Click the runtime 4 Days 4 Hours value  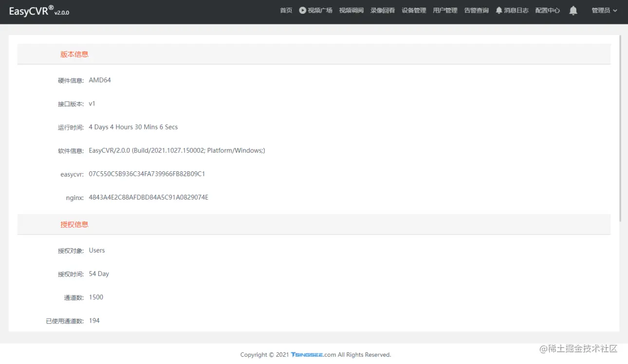pyautogui.click(x=133, y=127)
